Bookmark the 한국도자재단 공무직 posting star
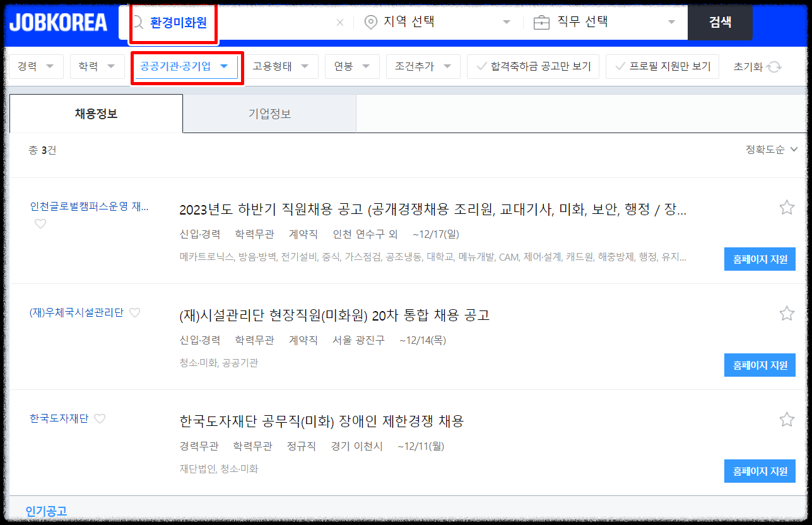The image size is (812, 525). tap(787, 420)
